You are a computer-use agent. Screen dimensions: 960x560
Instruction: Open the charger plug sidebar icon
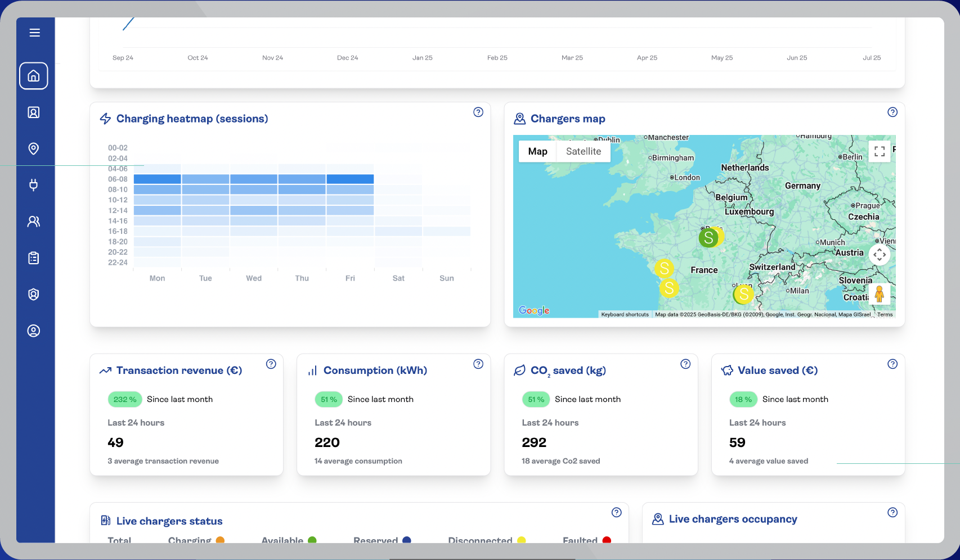tap(34, 185)
